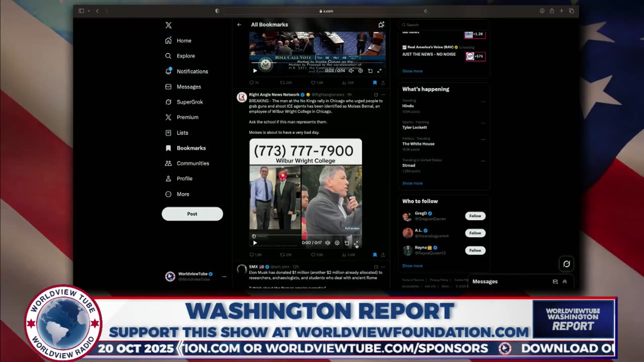
Task: Enter fullscreen on roll call video
Action: [379, 71]
